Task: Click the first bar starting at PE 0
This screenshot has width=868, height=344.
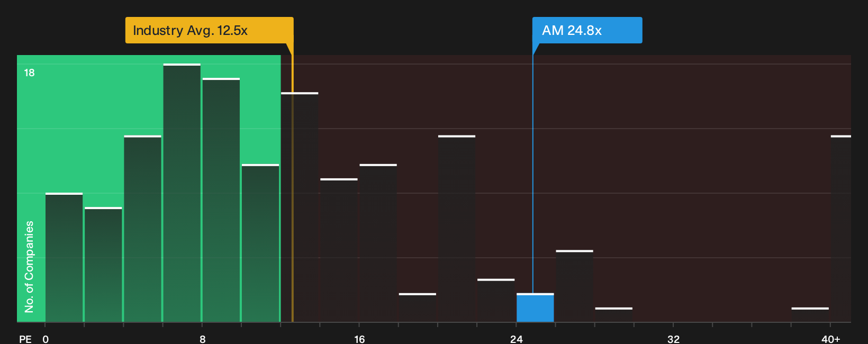Action: (x=64, y=257)
